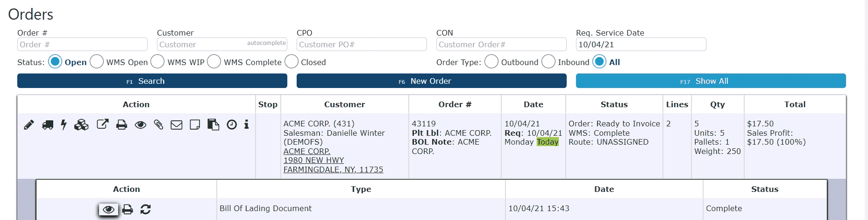Click the F1 Search button
868x220 pixels.
pos(152,81)
